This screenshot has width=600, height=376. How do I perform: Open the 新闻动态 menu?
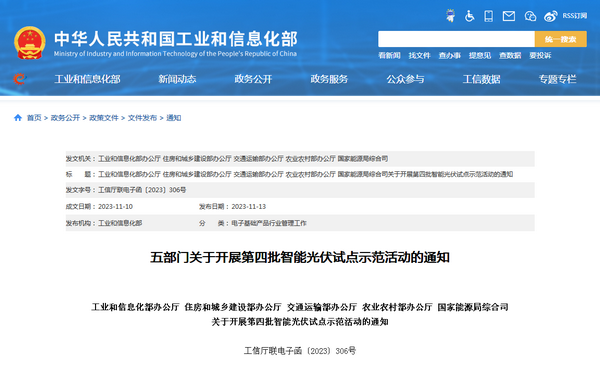[177, 79]
